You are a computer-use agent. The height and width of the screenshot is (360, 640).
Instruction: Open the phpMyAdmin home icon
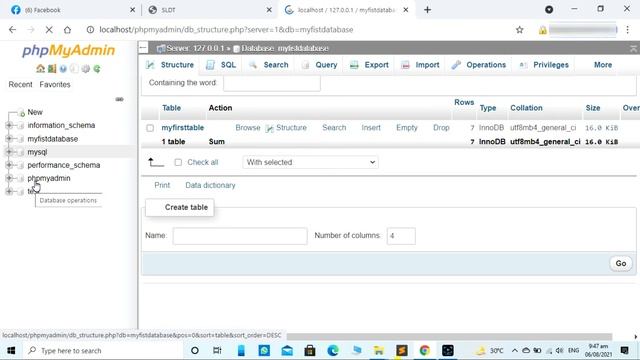[x=40, y=69]
